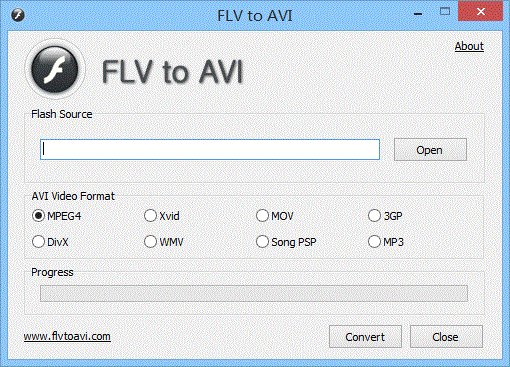Select the Song PSP option

(x=286, y=242)
